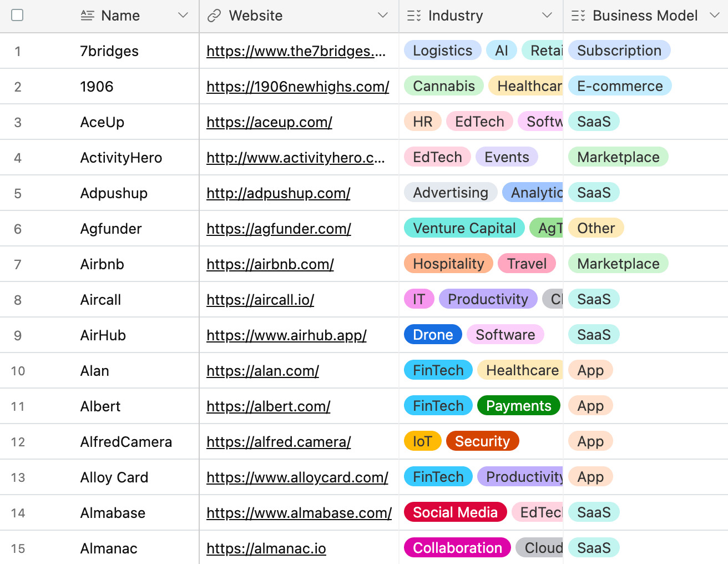Open the https://www.almabase.com/ link

coord(299,513)
